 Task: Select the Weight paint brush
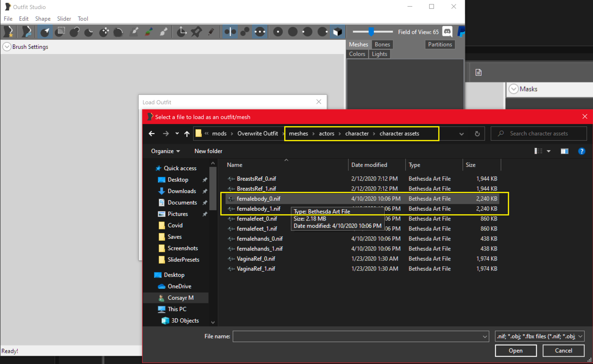point(134,32)
